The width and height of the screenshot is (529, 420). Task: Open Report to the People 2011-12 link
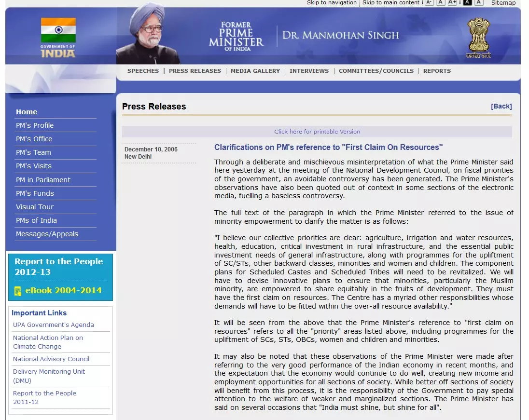pyautogui.click(x=44, y=397)
